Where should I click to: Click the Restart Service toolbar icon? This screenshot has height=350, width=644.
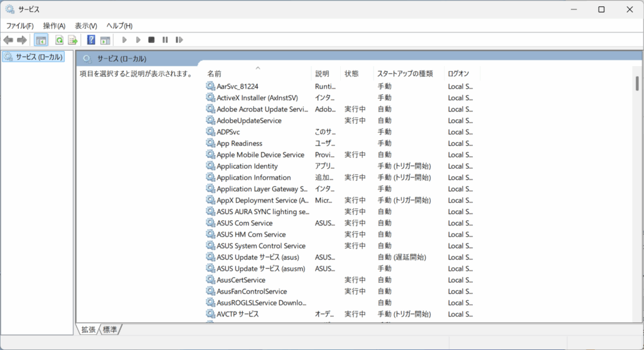179,40
